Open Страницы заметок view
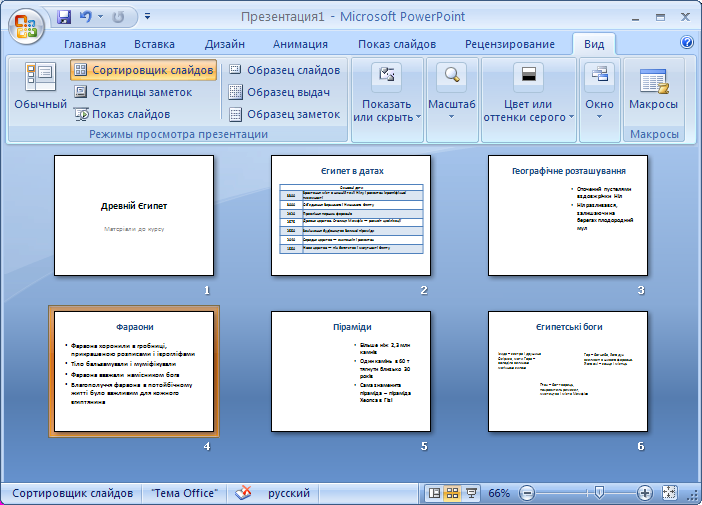 point(133,92)
